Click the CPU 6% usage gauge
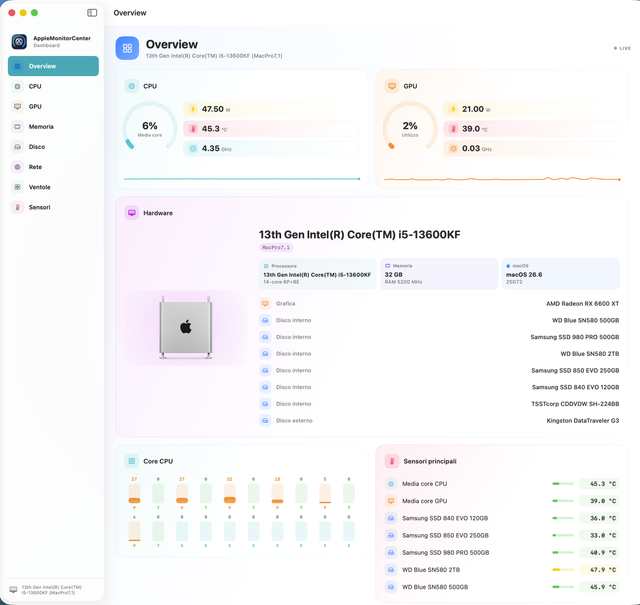 (x=150, y=128)
